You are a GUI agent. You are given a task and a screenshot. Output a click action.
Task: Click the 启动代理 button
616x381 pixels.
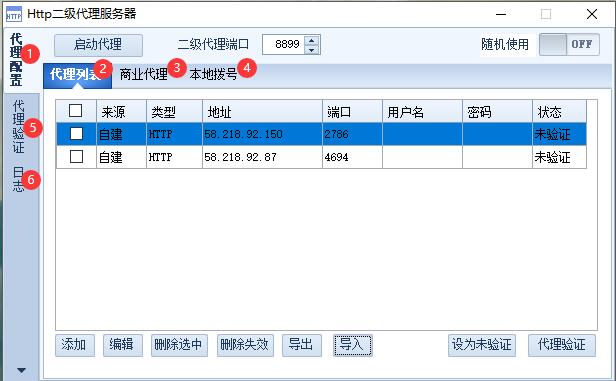pyautogui.click(x=98, y=45)
